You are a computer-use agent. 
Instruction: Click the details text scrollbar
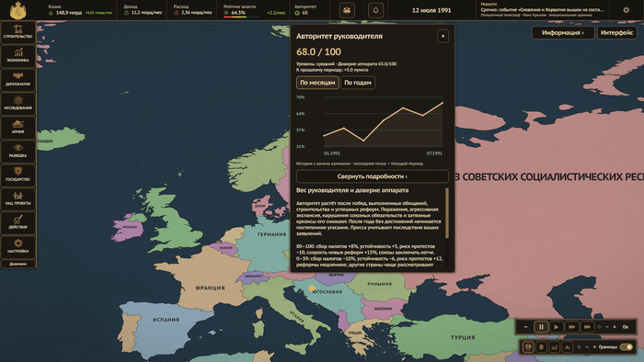tap(447, 213)
